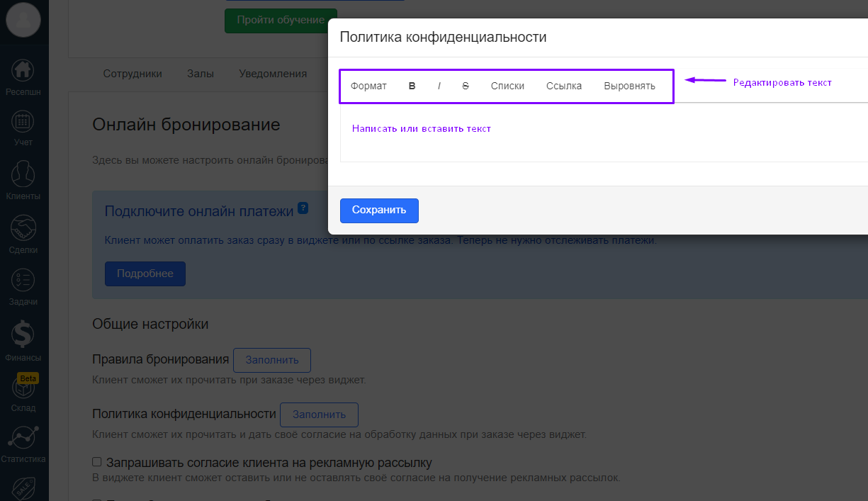Click into the privacy policy text area
Image resolution: width=868 pixels, height=501 pixels.
(602, 135)
